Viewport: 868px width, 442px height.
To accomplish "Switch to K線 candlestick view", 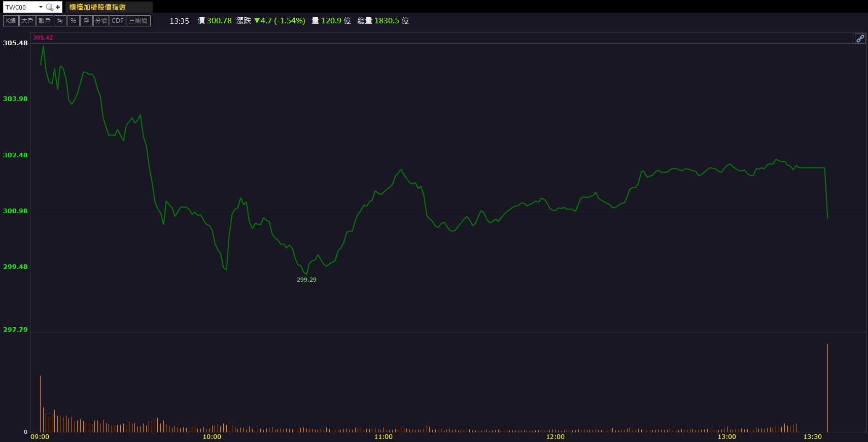I will point(11,21).
